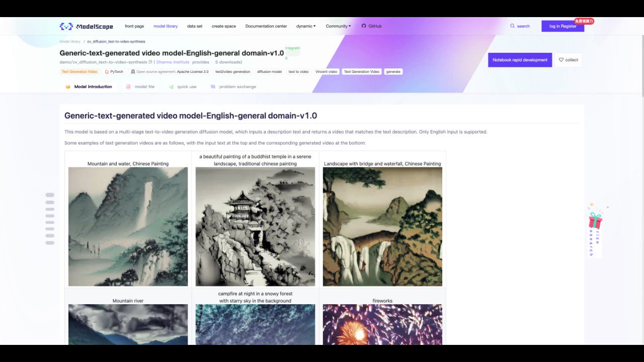
Task: Click the floating gift promotion icon
Action: pos(596,220)
